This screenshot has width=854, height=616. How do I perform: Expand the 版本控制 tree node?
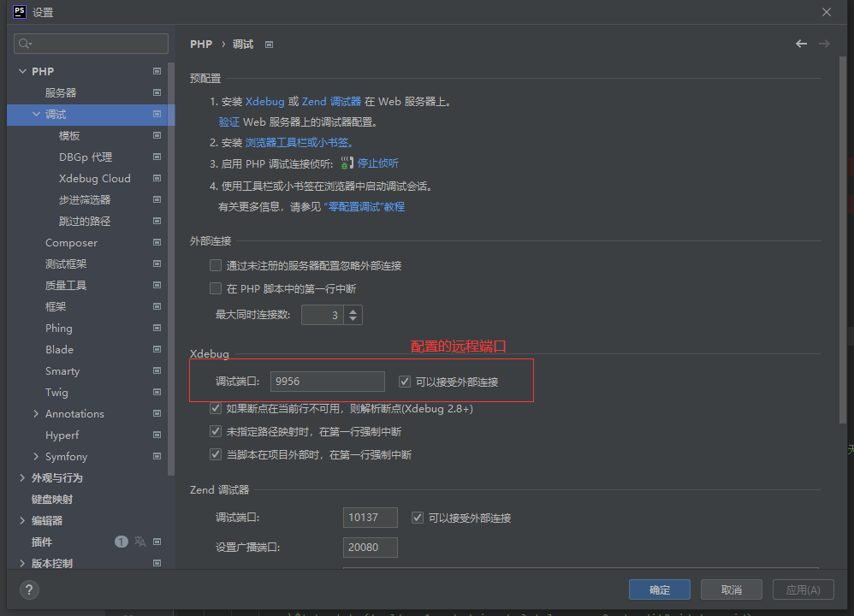coord(22,563)
